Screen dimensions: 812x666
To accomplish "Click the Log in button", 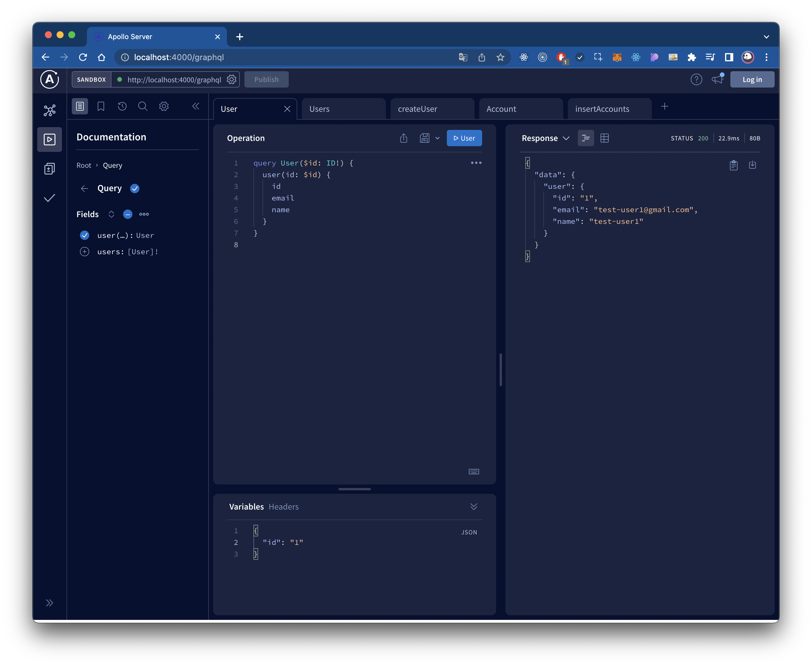I will [752, 79].
